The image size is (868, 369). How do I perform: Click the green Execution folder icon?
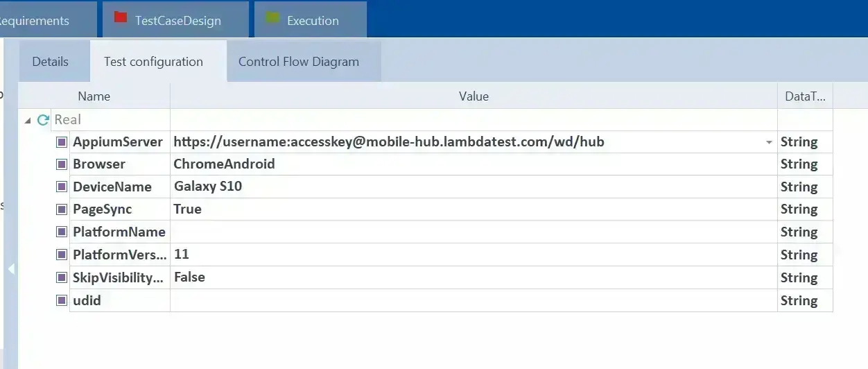pos(272,17)
